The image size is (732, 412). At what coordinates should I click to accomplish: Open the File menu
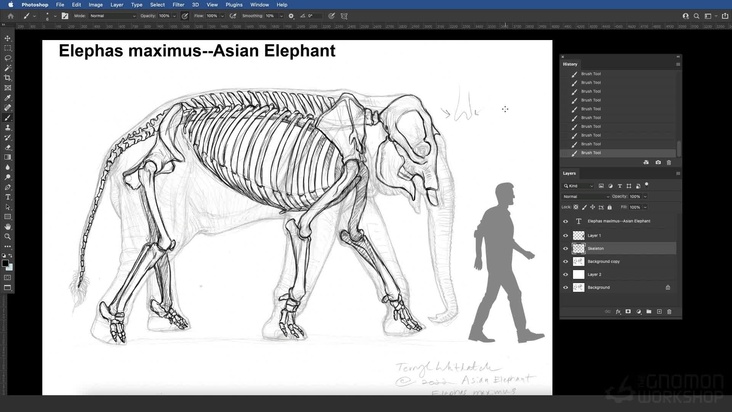pos(60,5)
